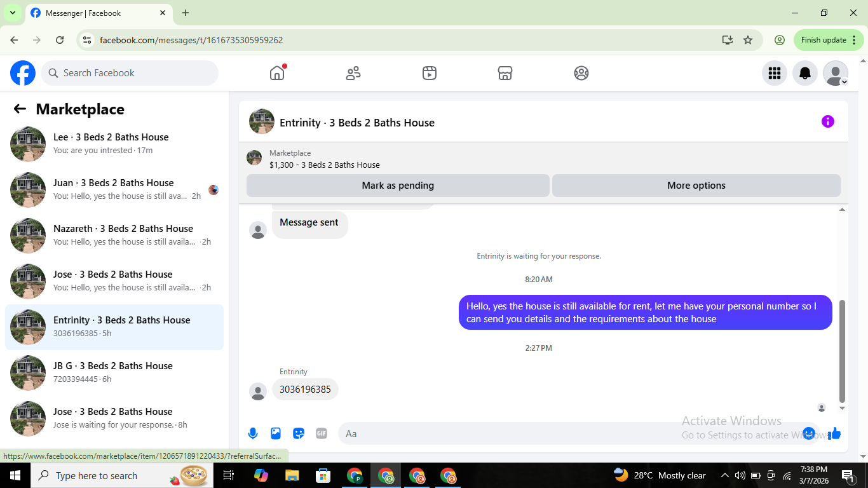Open conversation information purple icon
The width and height of the screenshot is (868, 488).
pyautogui.click(x=827, y=121)
